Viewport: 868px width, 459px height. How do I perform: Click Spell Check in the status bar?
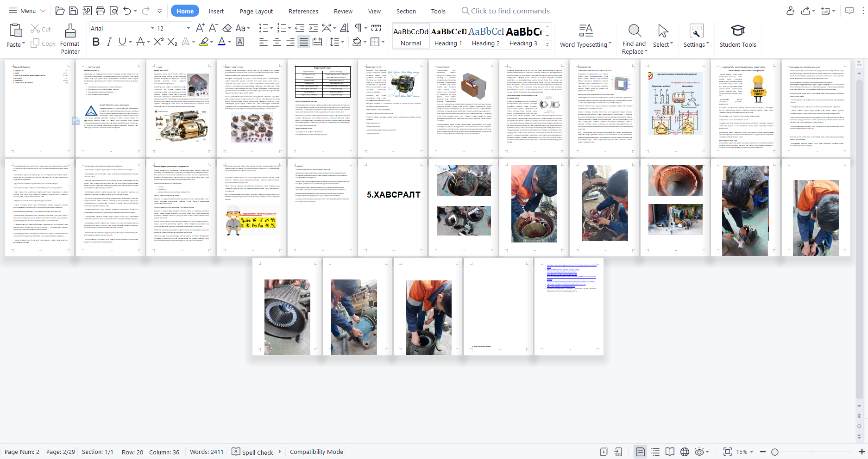[x=253, y=452]
